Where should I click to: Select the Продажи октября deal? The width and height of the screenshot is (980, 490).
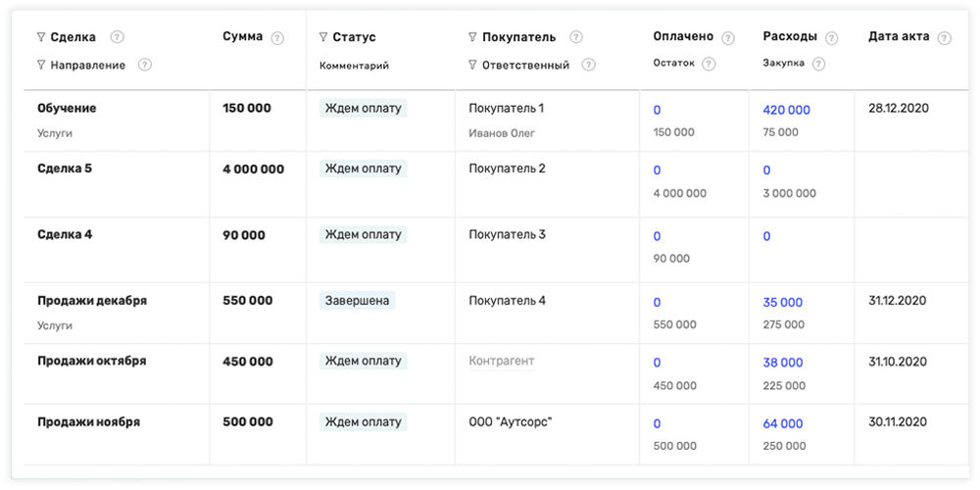(91, 361)
